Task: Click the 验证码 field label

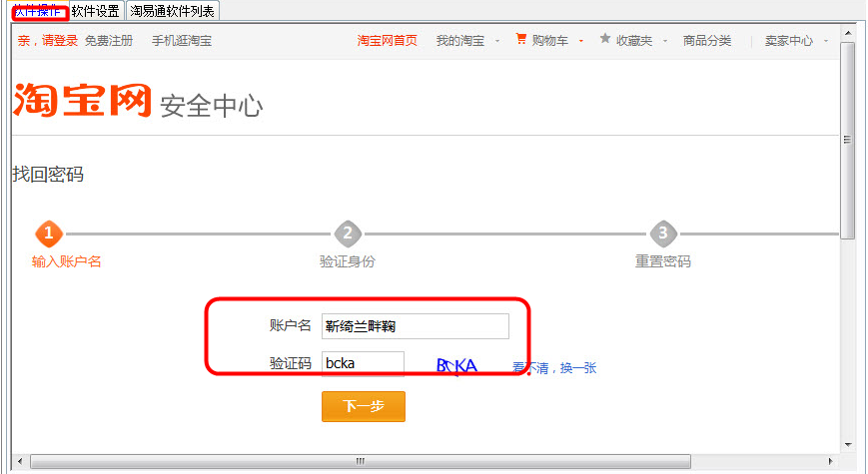Action: point(290,363)
